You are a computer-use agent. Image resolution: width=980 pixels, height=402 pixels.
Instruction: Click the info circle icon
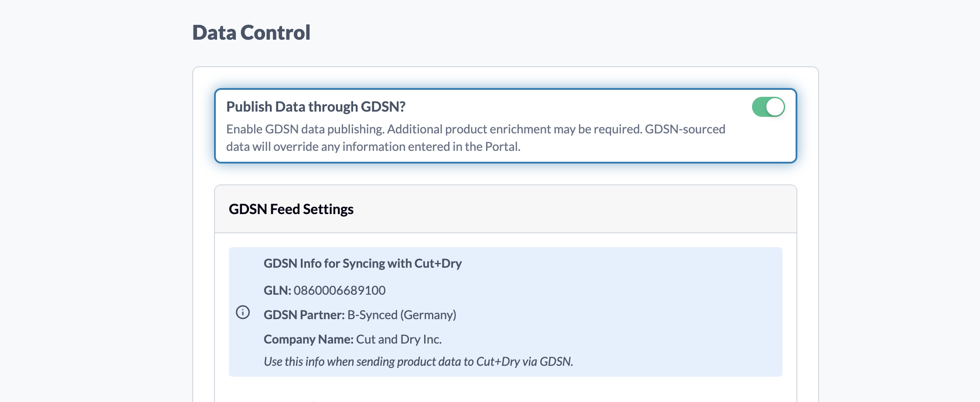[x=243, y=312]
